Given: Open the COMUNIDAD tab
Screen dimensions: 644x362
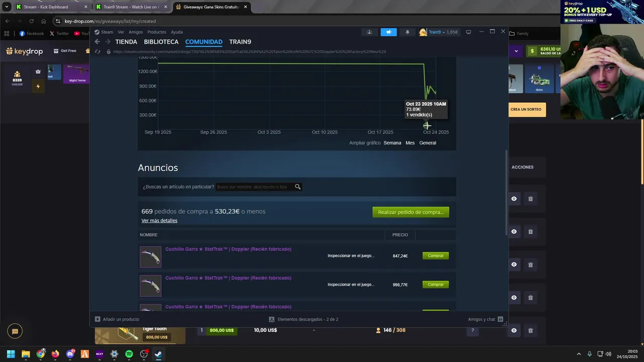Looking at the screenshot, I should pos(204,42).
